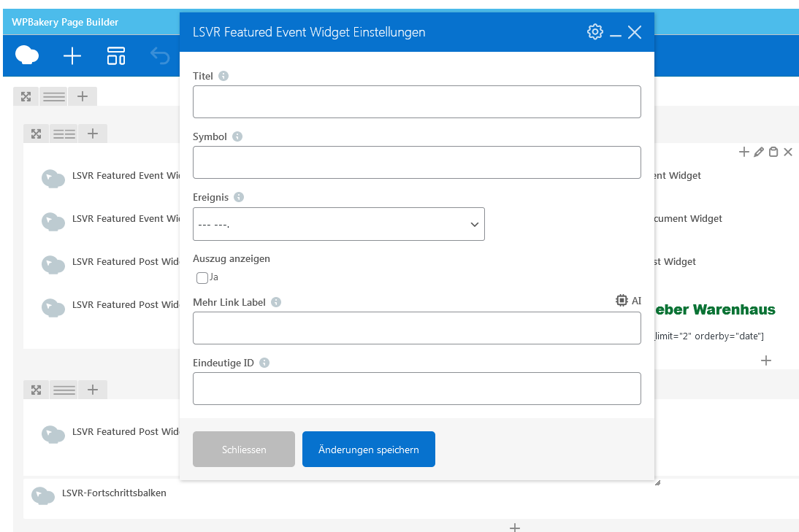Generate Mehr Link Label with AI
The height and width of the screenshot is (532, 799).
pyautogui.click(x=628, y=301)
